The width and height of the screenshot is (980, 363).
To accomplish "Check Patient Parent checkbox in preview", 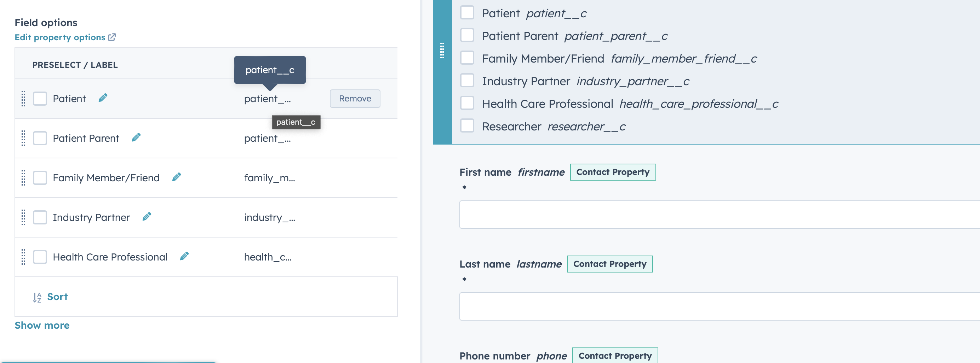I will [467, 35].
